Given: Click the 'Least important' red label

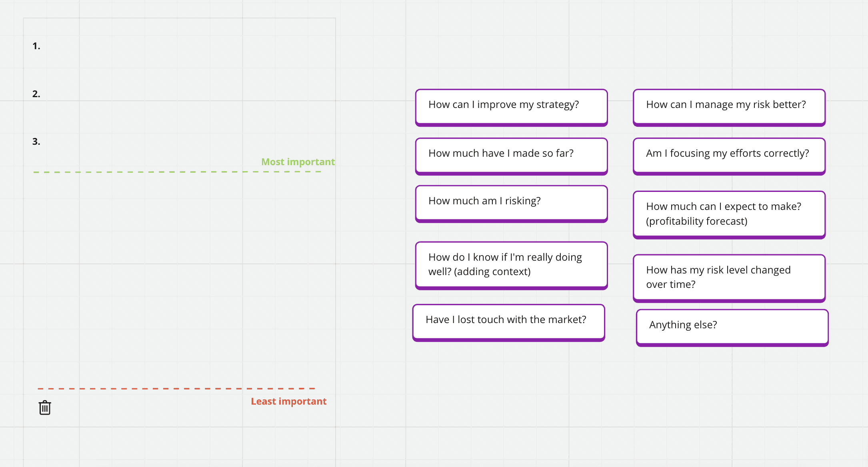Looking at the screenshot, I should [288, 401].
